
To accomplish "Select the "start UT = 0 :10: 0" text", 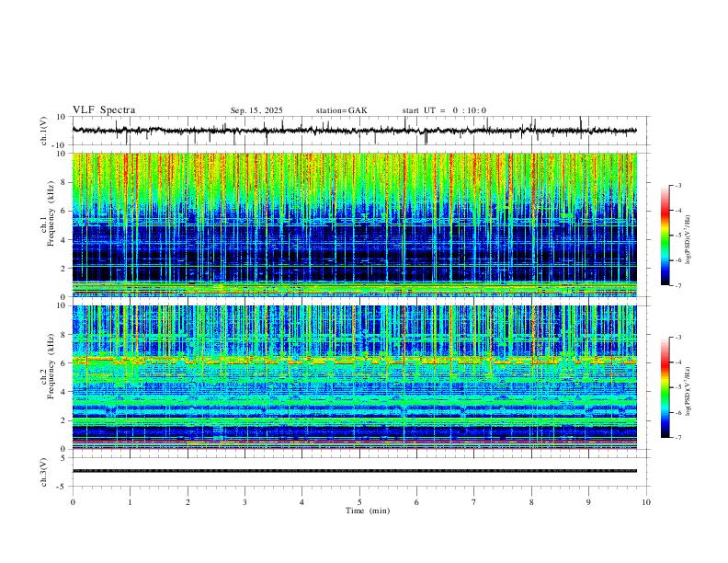I will pos(444,110).
